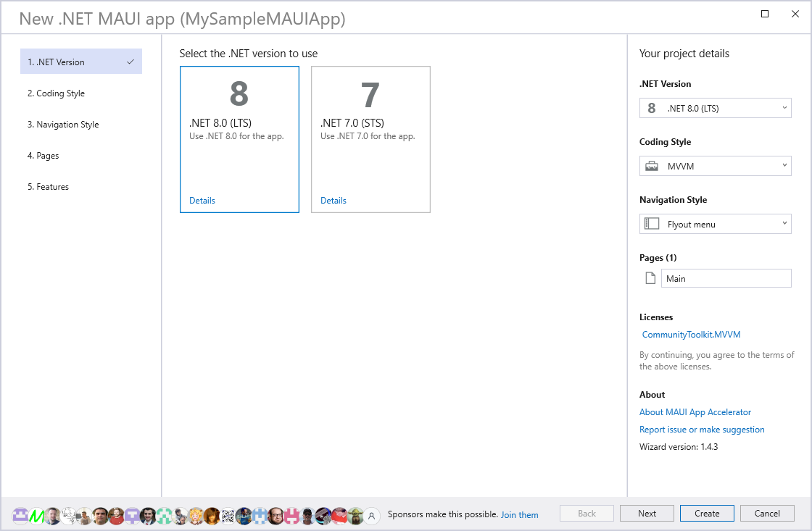Switch to the Navigation Style step
812x531 pixels.
pyautogui.click(x=63, y=125)
